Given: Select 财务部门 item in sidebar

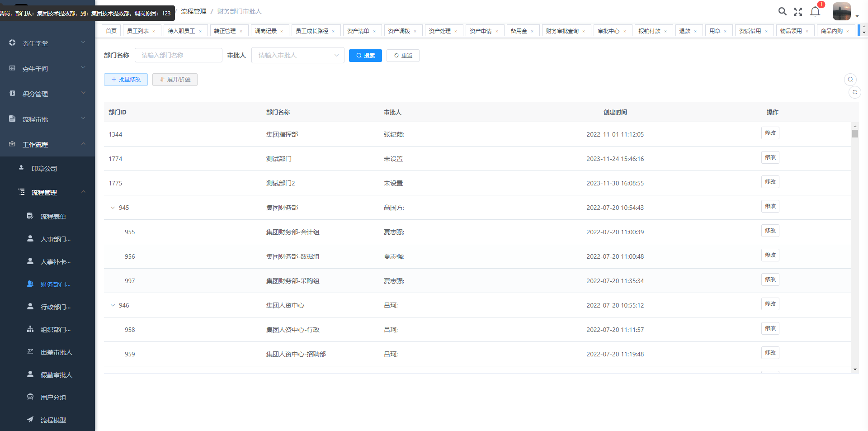Looking at the screenshot, I should pyautogui.click(x=47, y=284).
